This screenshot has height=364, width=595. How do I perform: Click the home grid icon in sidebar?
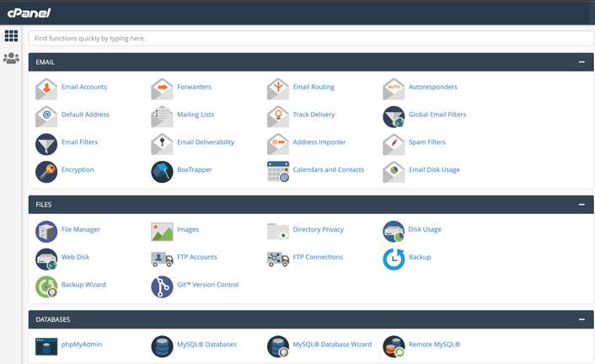point(11,36)
